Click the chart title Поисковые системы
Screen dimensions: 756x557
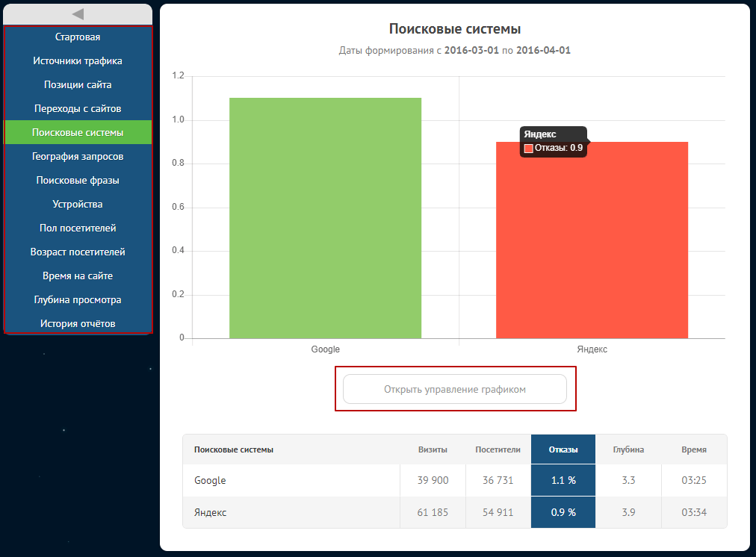455,29
